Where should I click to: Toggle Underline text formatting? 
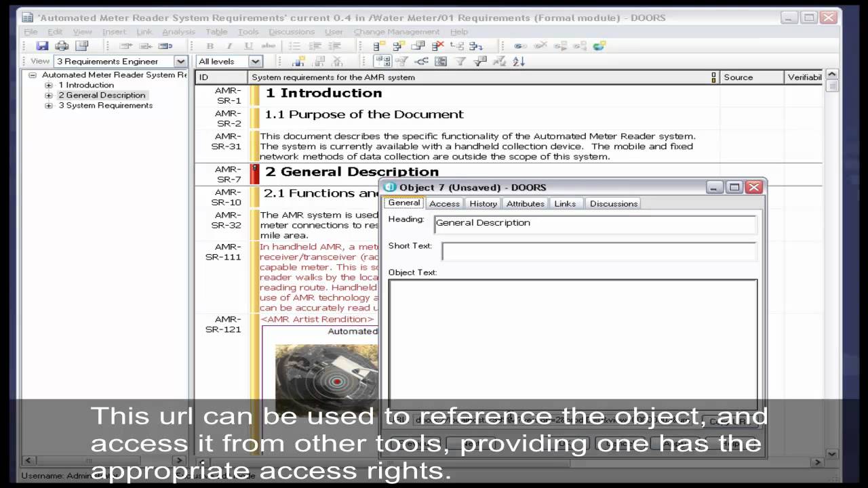(248, 46)
